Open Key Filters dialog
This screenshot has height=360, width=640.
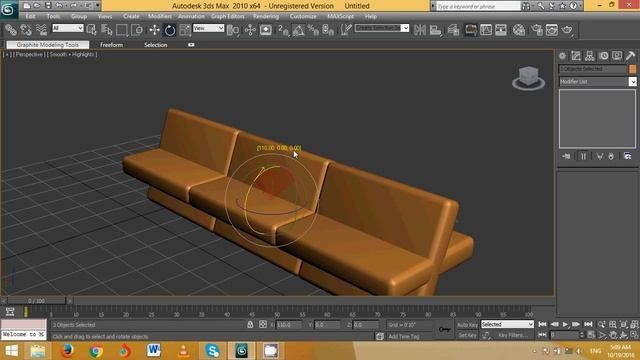click(x=513, y=335)
